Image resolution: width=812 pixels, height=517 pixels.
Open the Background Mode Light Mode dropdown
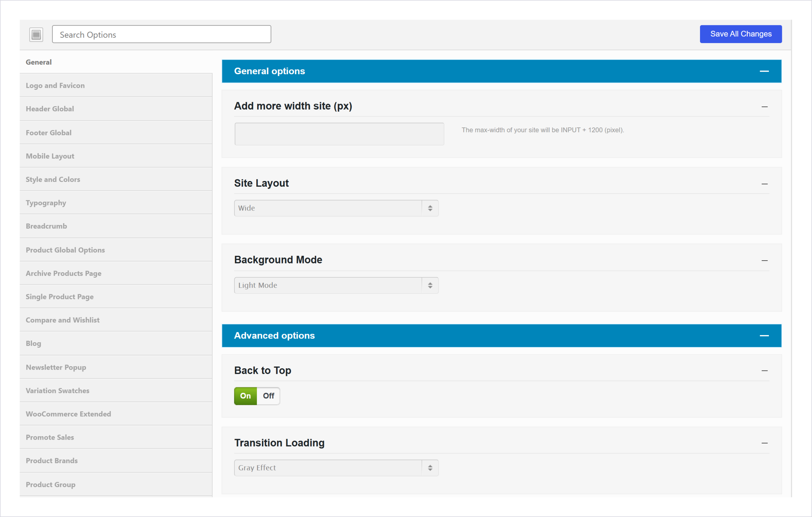point(336,286)
